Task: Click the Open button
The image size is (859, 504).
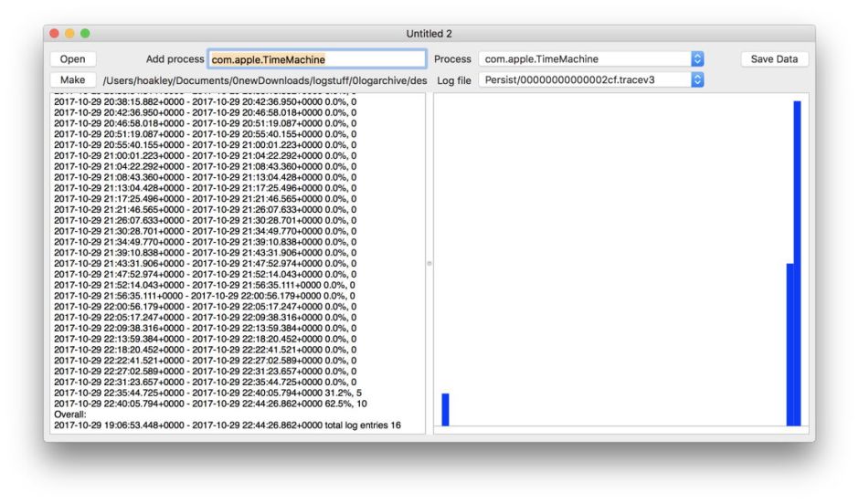Action: (x=72, y=59)
